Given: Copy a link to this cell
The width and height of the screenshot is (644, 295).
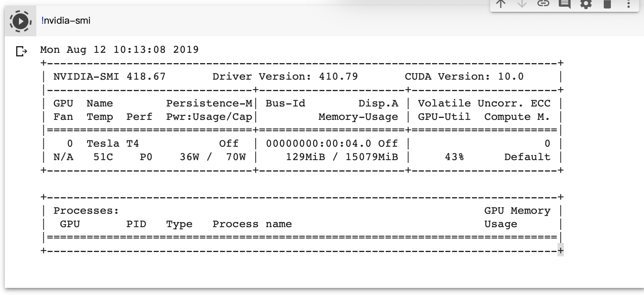Looking at the screenshot, I should (x=543, y=5).
